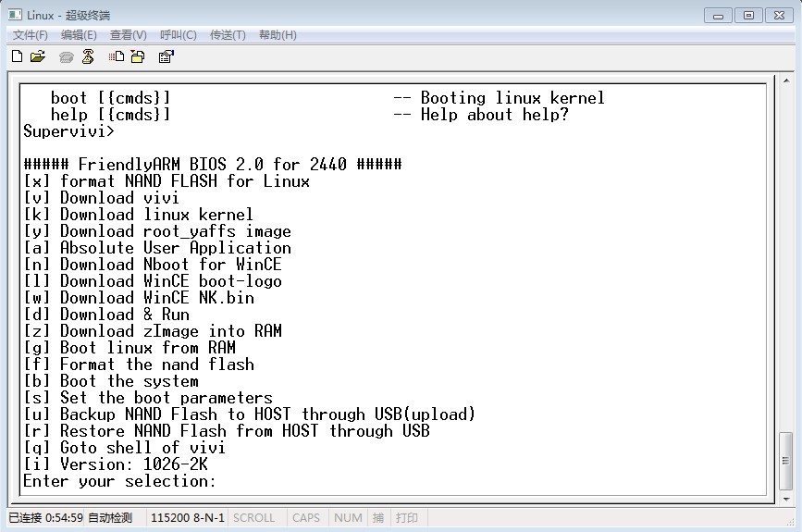The image size is (802, 532).
Task: Click the 'Linux - 超级终端' window title
Action: click(68, 16)
